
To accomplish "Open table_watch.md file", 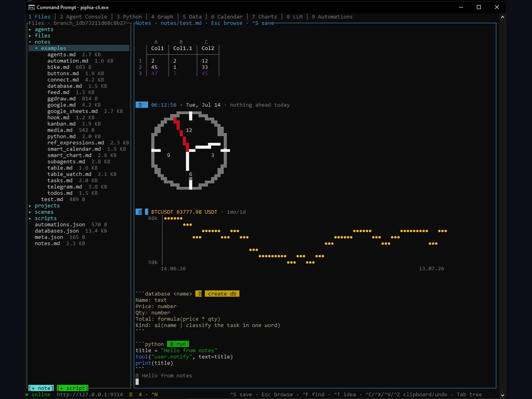I will click(69, 175).
